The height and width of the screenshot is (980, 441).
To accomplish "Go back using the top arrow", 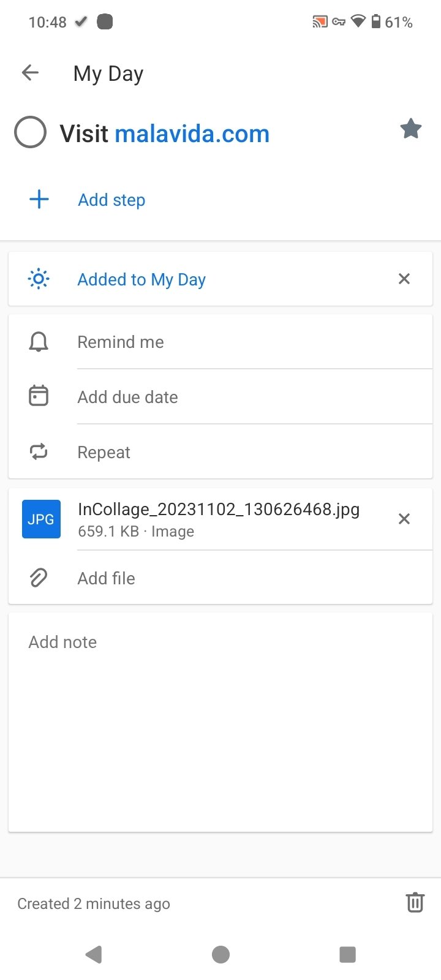I will 30,73.
